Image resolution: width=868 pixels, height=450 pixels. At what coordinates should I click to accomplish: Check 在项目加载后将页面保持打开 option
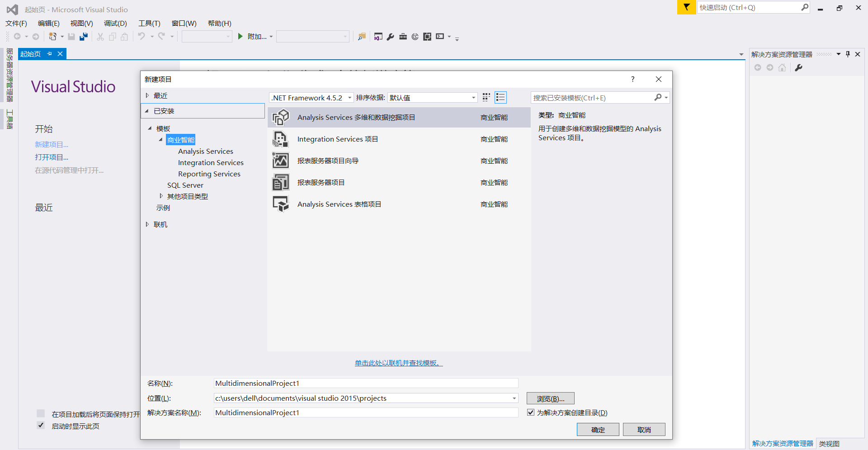pyautogui.click(x=41, y=413)
